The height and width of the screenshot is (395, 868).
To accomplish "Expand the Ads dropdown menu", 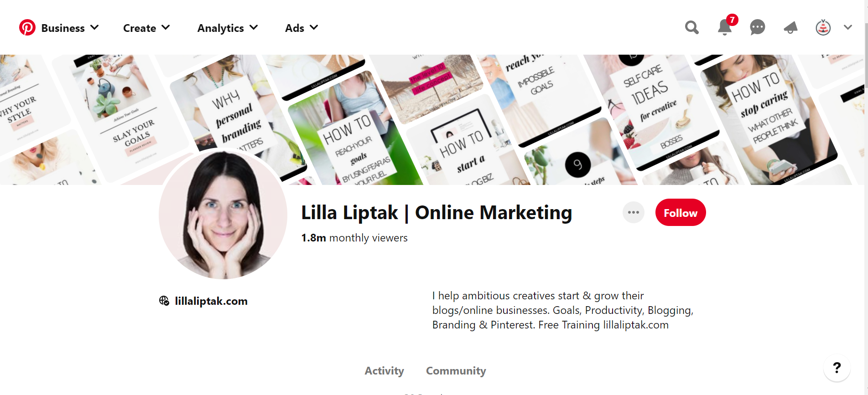I will pyautogui.click(x=301, y=28).
